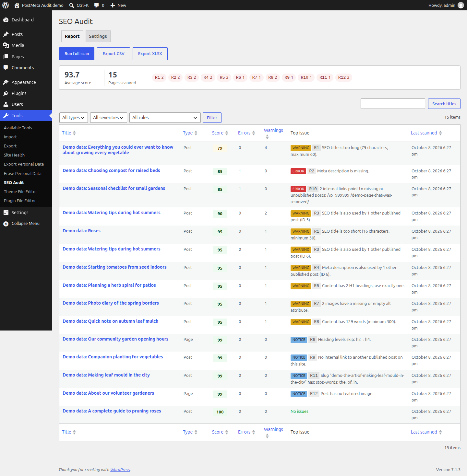
Task: Click the plus New icon in admin bar
Action: (x=113, y=5)
